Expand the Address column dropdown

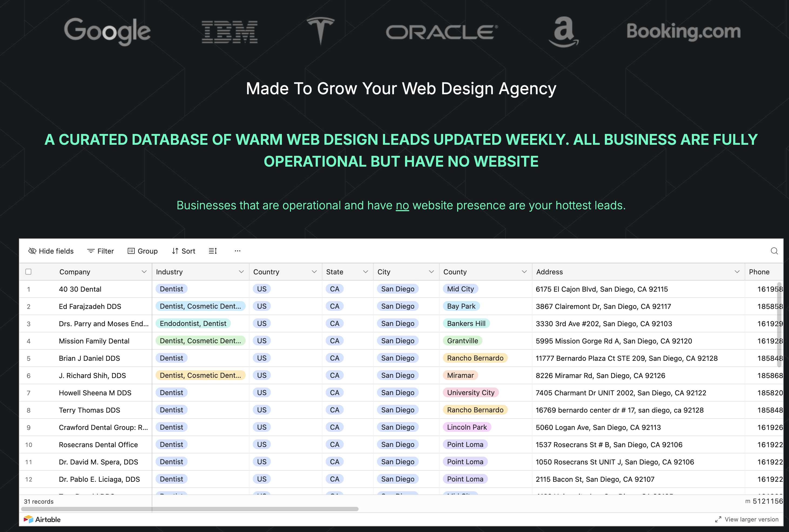(x=737, y=272)
